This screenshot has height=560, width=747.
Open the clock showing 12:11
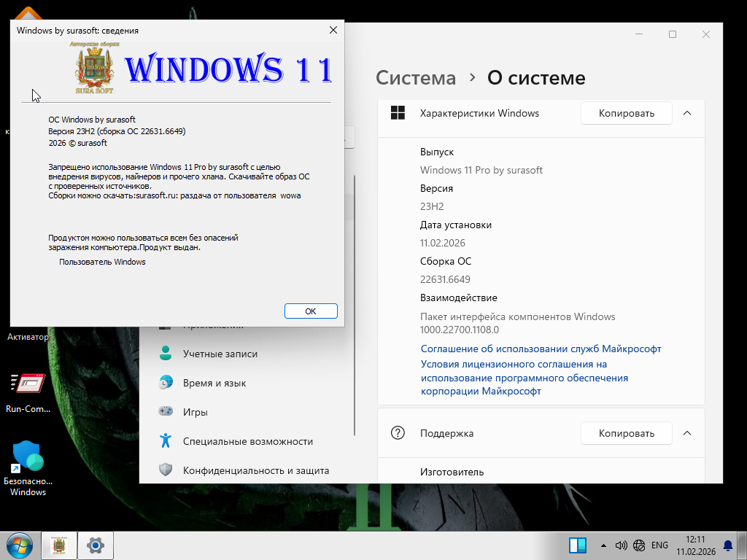coord(695,545)
